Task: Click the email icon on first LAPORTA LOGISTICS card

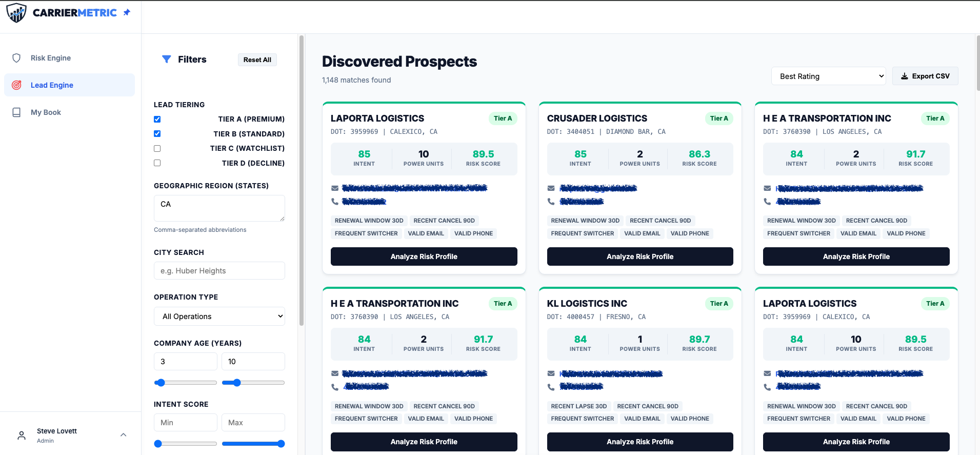Action: pos(335,188)
